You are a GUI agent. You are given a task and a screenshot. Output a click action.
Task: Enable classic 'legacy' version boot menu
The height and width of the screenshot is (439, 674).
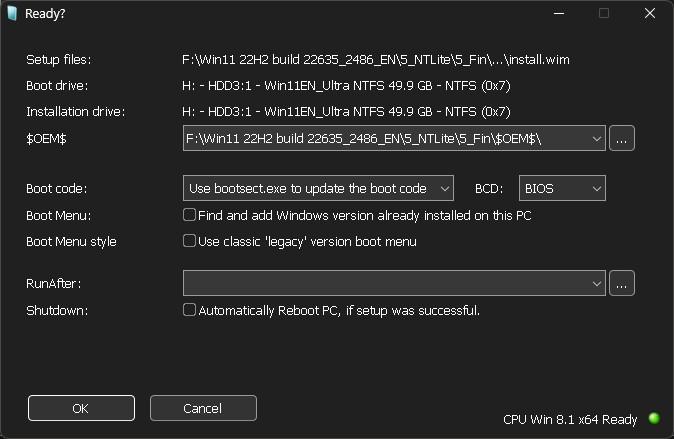tap(189, 241)
